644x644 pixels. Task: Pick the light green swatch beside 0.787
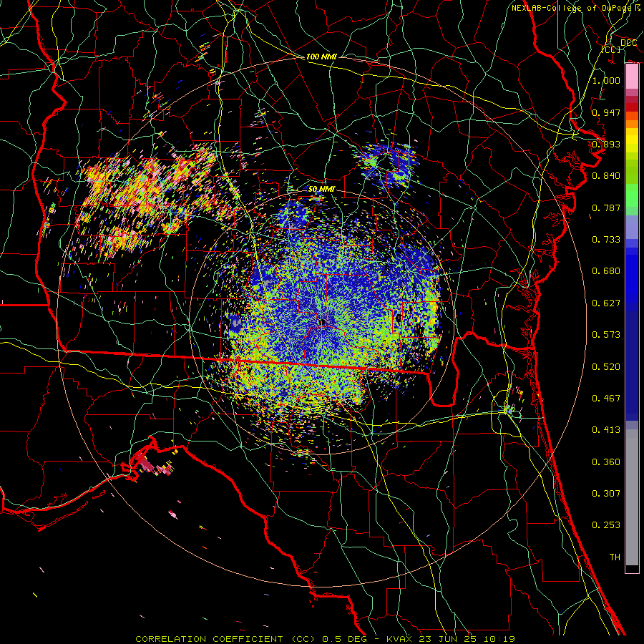click(632, 200)
